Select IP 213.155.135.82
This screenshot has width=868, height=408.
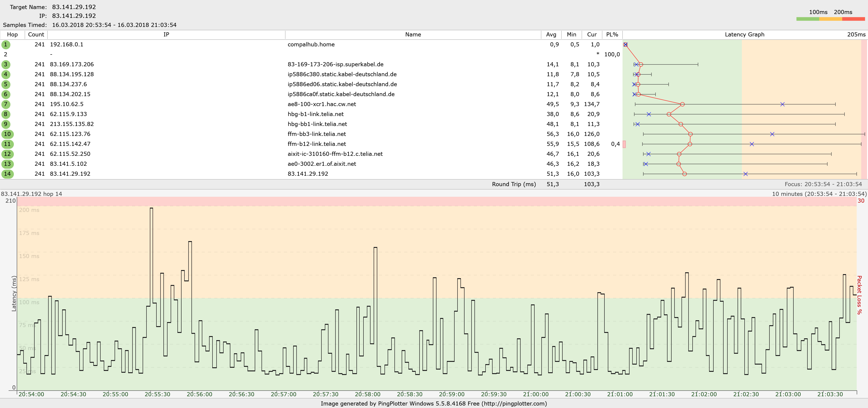[72, 124]
